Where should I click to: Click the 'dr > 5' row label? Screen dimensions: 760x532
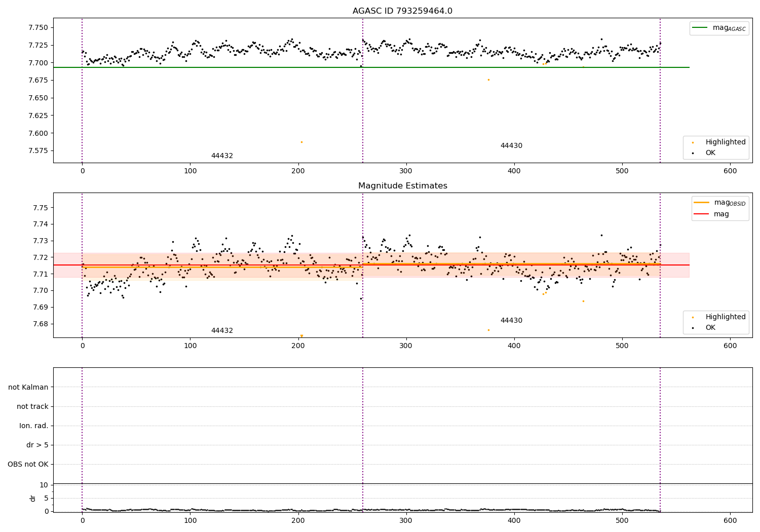click(x=37, y=445)
